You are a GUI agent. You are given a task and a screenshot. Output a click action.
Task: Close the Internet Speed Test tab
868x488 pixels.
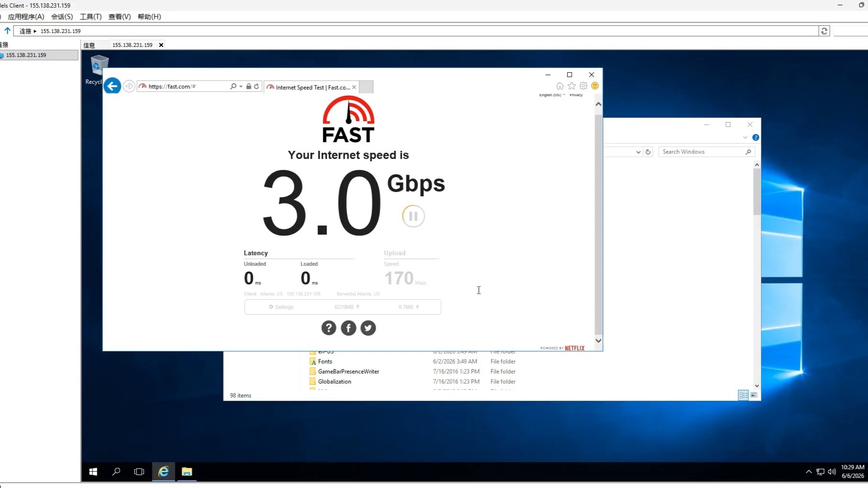(x=354, y=87)
